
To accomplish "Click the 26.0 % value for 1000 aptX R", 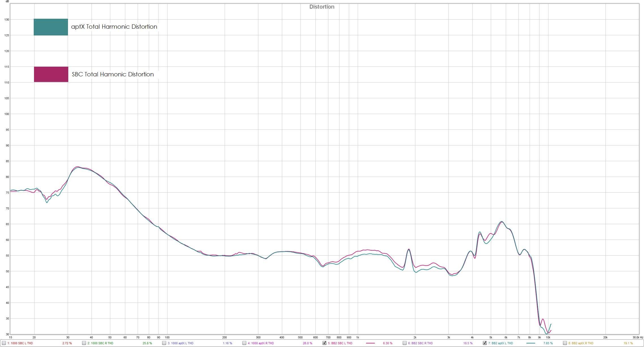I will pyautogui.click(x=307, y=343).
